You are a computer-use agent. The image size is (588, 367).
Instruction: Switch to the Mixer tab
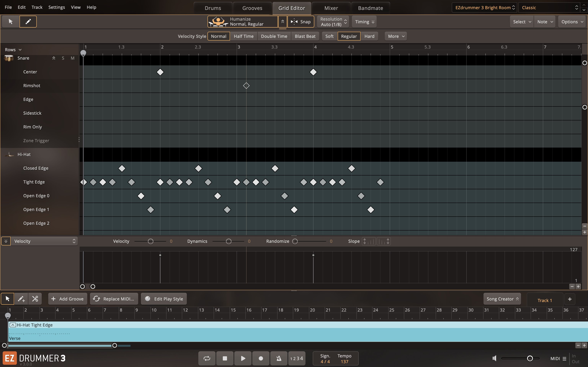[x=331, y=8]
